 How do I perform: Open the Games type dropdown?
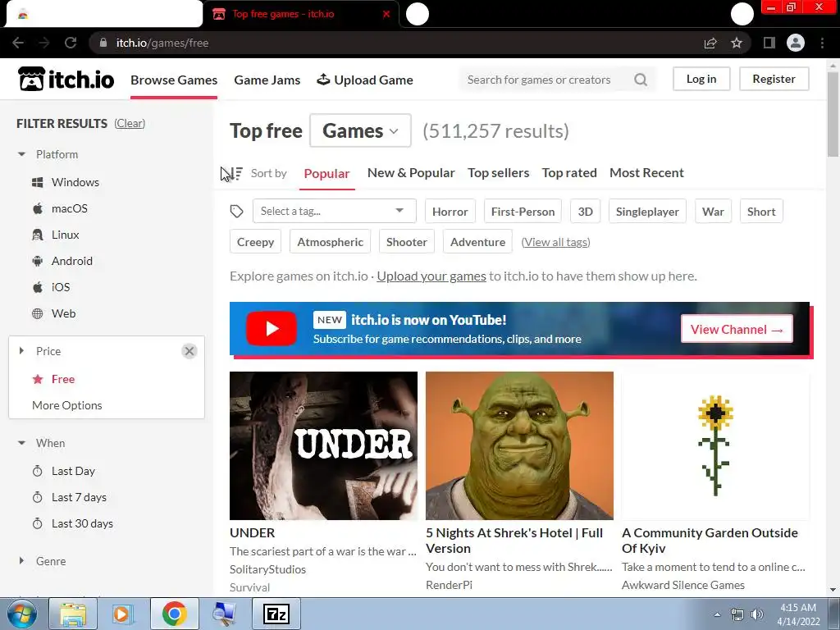coord(360,130)
